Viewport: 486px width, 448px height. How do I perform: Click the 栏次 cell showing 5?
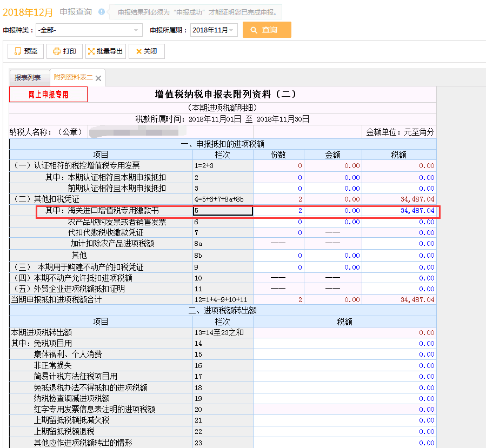pos(223,211)
